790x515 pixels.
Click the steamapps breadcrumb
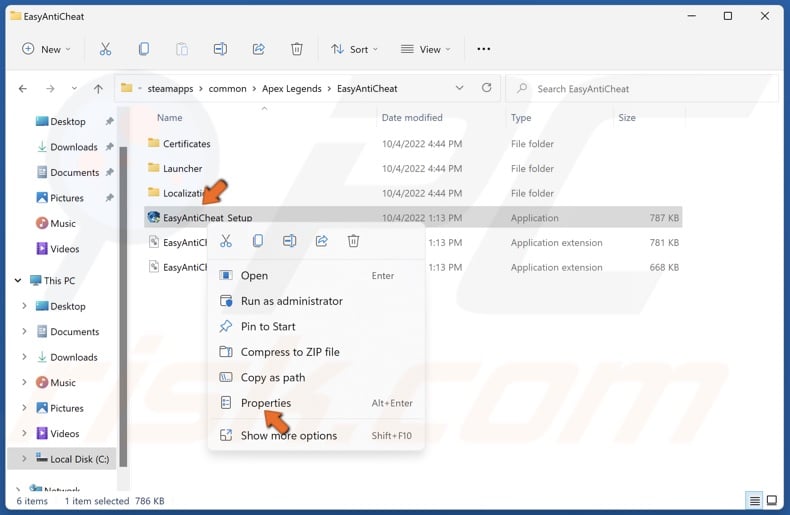pos(170,89)
